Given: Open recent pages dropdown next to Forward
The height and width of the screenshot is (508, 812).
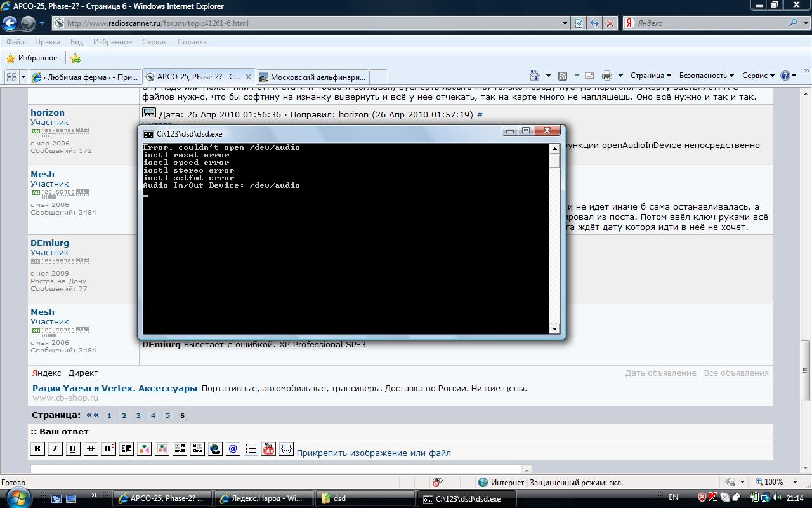Looking at the screenshot, I should 42,23.
